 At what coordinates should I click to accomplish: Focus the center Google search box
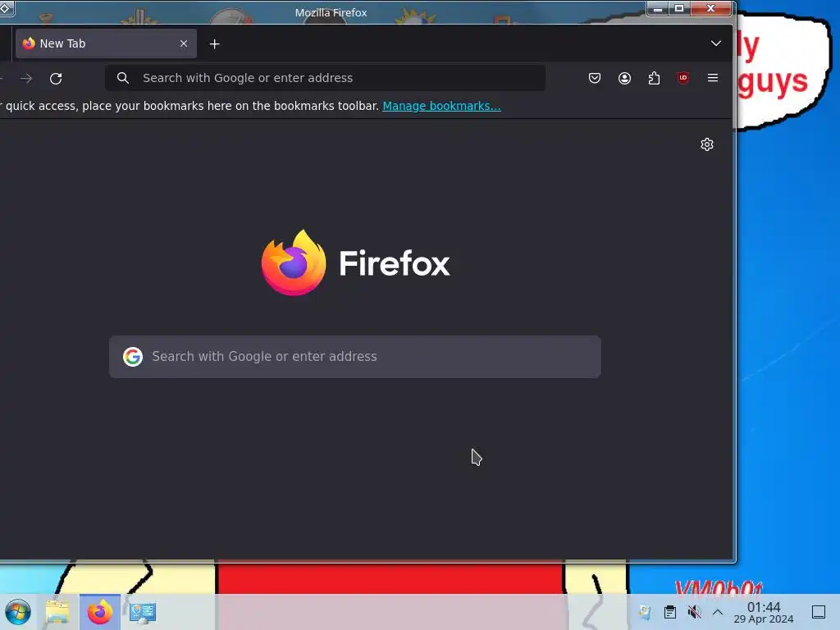(x=354, y=357)
